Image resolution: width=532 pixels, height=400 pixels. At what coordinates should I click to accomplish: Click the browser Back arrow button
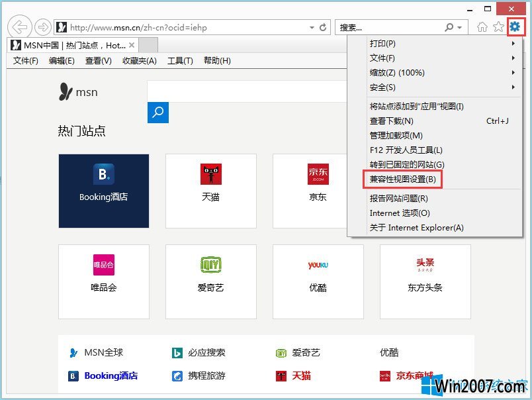tap(20, 27)
